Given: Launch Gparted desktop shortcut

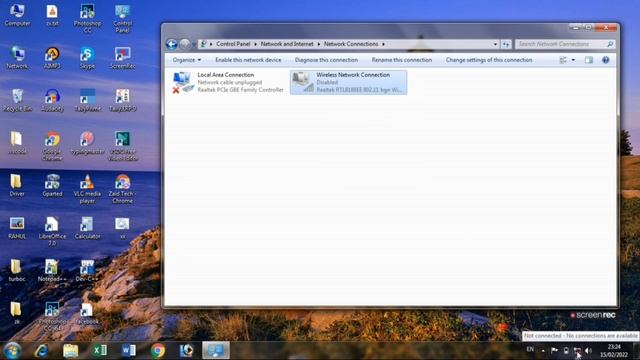Looking at the screenshot, I should tap(52, 185).
